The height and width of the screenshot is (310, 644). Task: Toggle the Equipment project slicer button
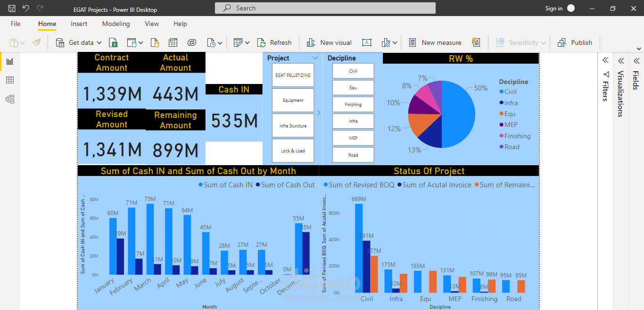293,101
